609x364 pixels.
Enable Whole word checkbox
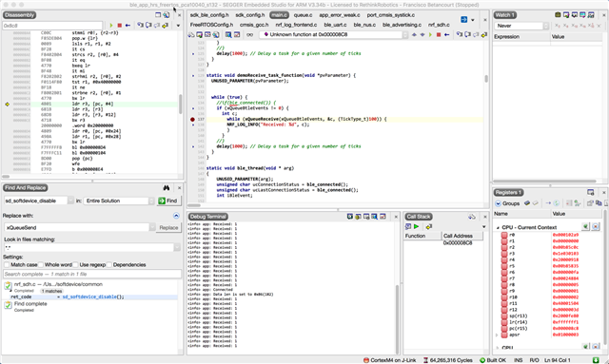(41, 264)
